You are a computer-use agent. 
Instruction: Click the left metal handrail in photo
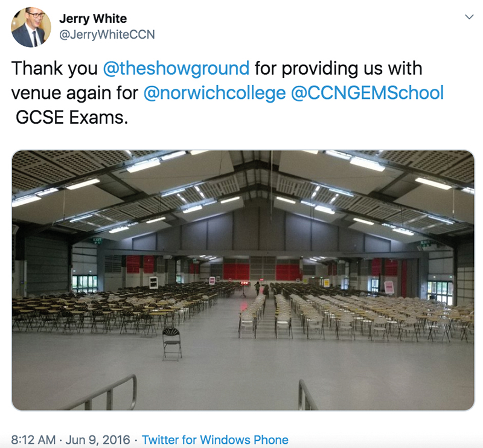(x=104, y=392)
